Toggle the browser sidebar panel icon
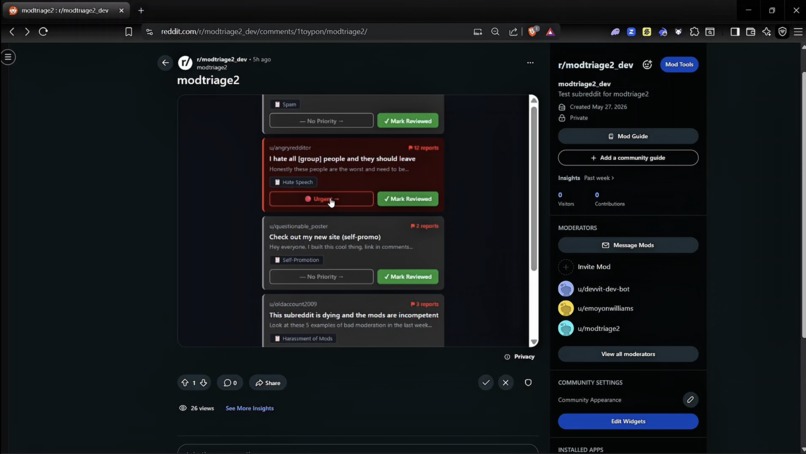This screenshot has height=454, width=806. (x=735, y=32)
